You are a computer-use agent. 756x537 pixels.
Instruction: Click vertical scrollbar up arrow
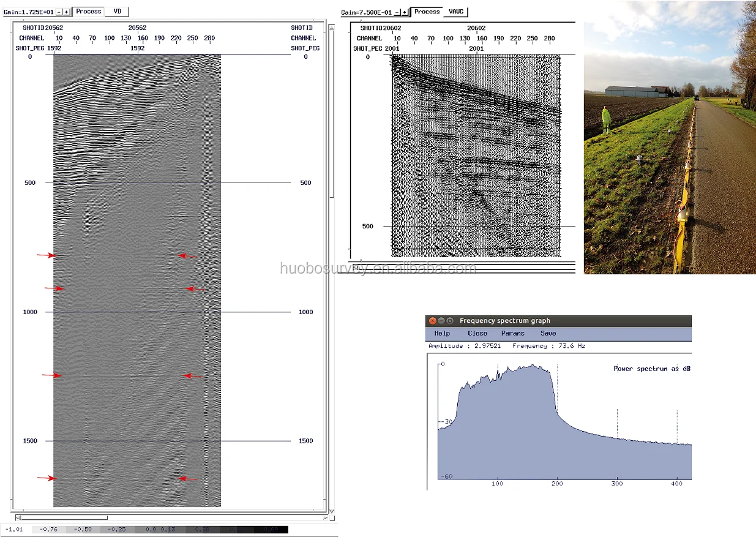[x=332, y=27]
